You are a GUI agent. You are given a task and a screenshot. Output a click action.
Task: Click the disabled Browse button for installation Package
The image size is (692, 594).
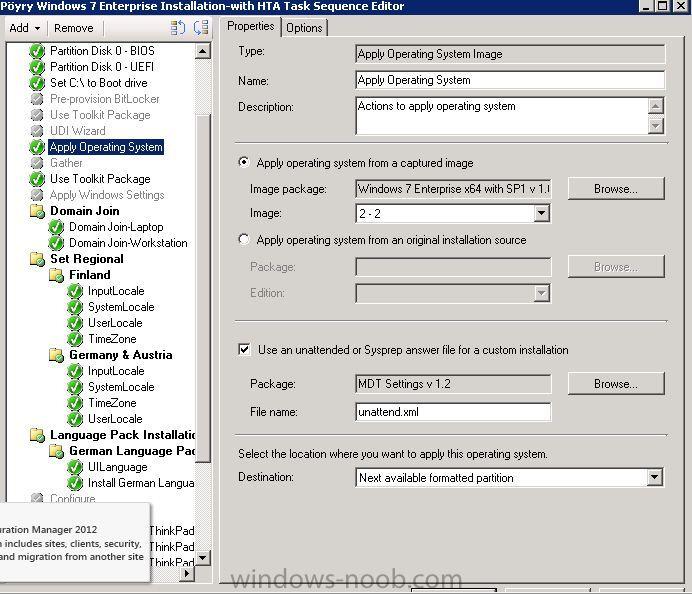616,267
